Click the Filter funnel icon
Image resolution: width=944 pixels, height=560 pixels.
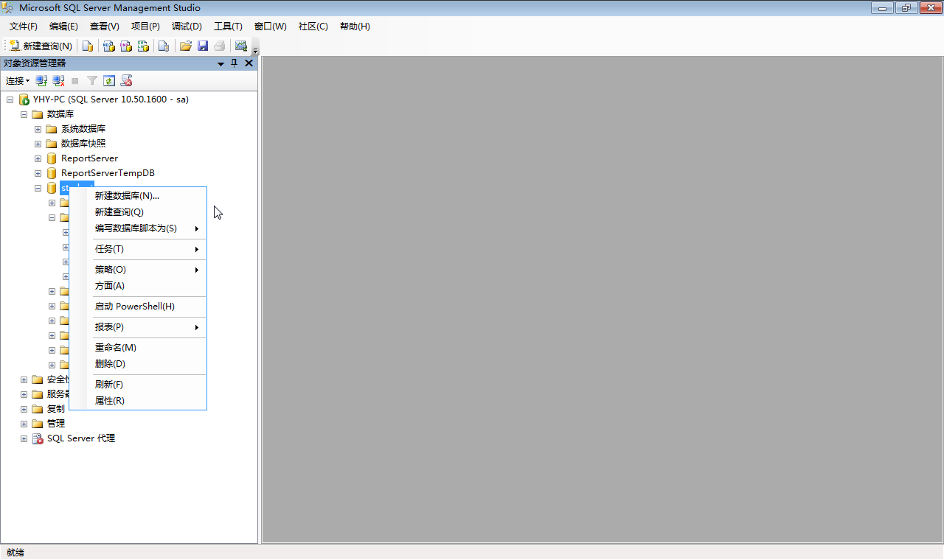[92, 81]
